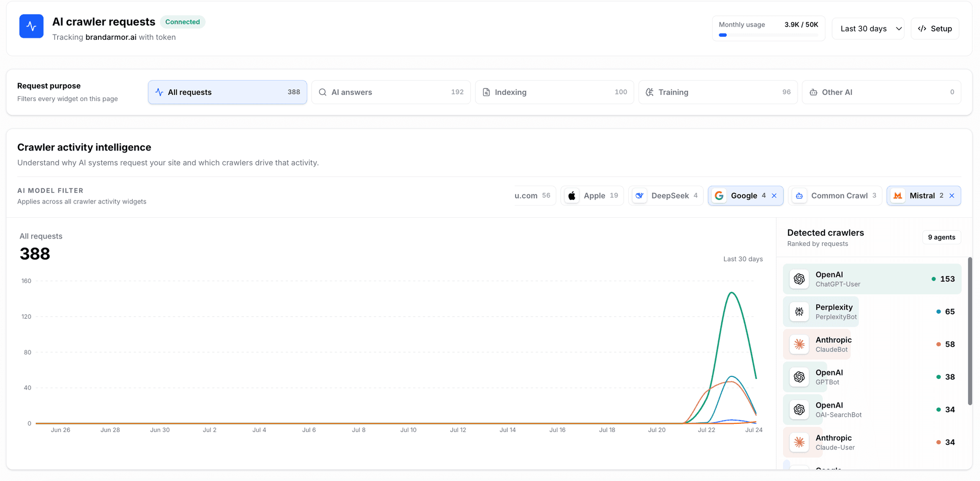980x481 pixels.
Task: Click the OpenAI logo beside ChatGPT-User
Action: [799, 279]
